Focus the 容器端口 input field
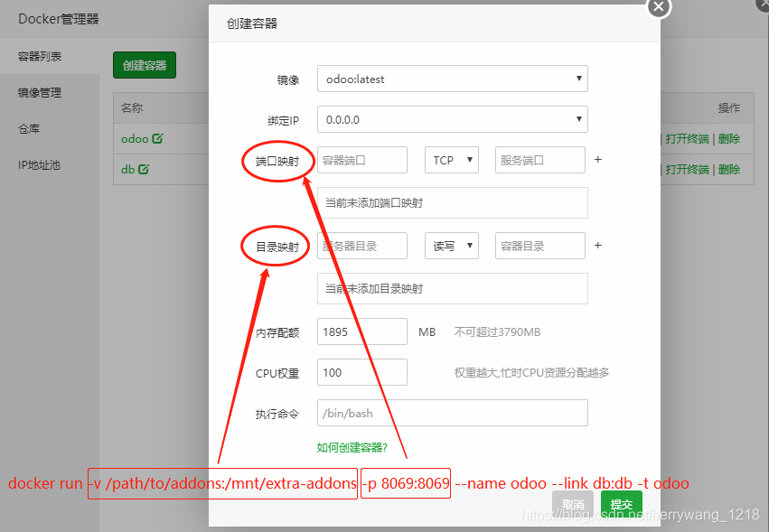Image resolution: width=769 pixels, height=532 pixels. pos(362,161)
